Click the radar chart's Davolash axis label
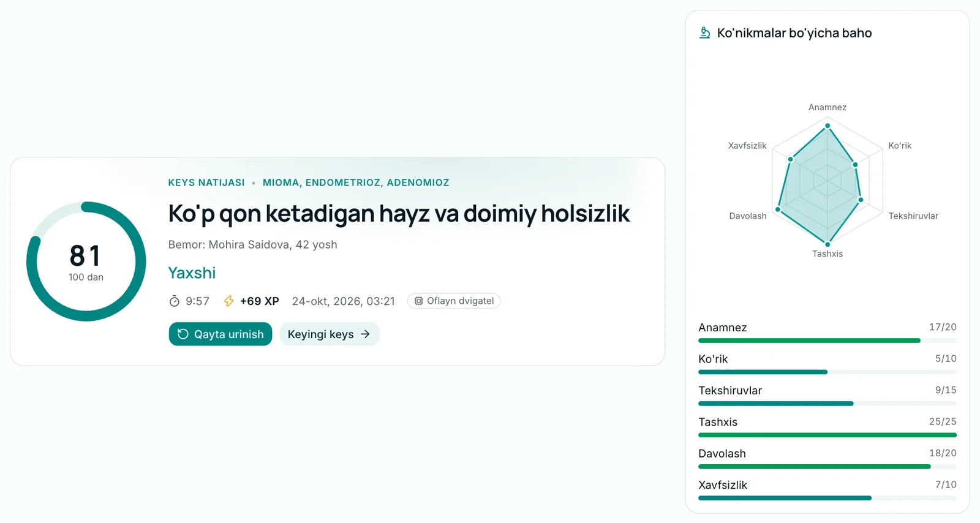Screen dimensions: 980x523 pos(748,216)
